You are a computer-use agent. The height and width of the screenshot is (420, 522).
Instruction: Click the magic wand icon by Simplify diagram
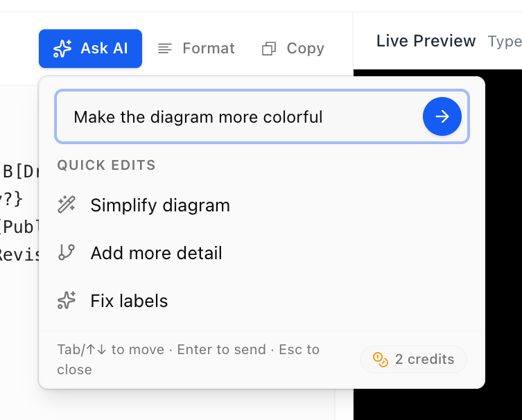pyautogui.click(x=67, y=204)
